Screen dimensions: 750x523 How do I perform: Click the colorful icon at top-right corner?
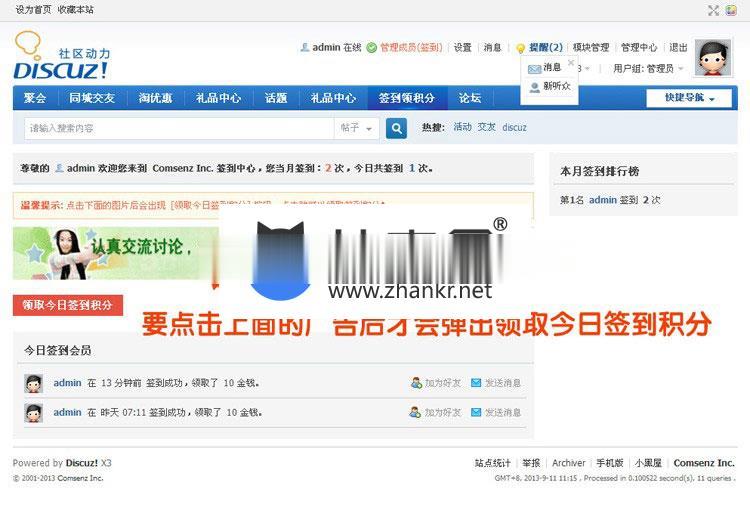coord(731,10)
